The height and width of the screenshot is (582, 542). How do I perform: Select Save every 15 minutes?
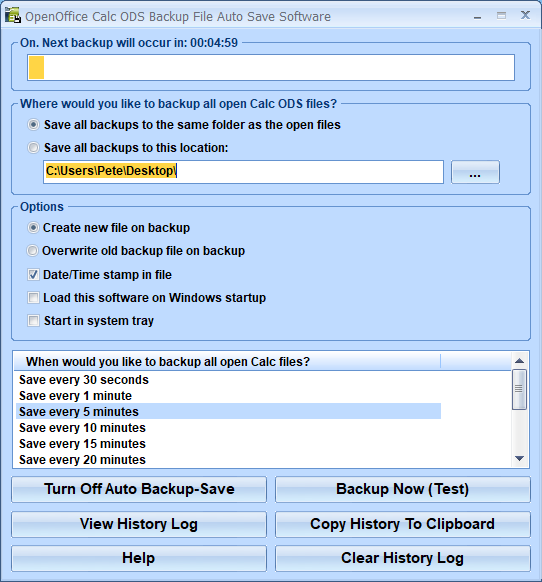228,444
